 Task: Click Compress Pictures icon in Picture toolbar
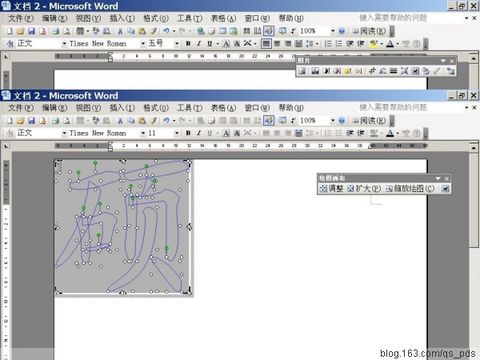pos(404,71)
